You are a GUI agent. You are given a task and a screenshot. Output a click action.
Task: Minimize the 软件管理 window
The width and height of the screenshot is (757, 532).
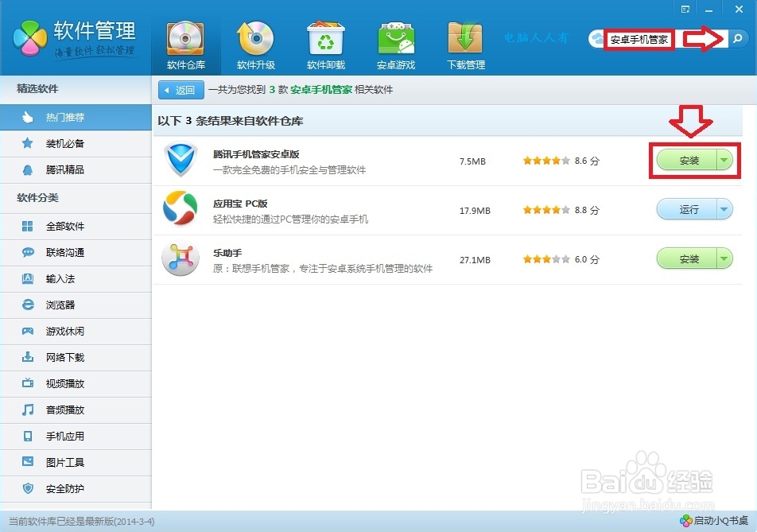click(x=708, y=10)
